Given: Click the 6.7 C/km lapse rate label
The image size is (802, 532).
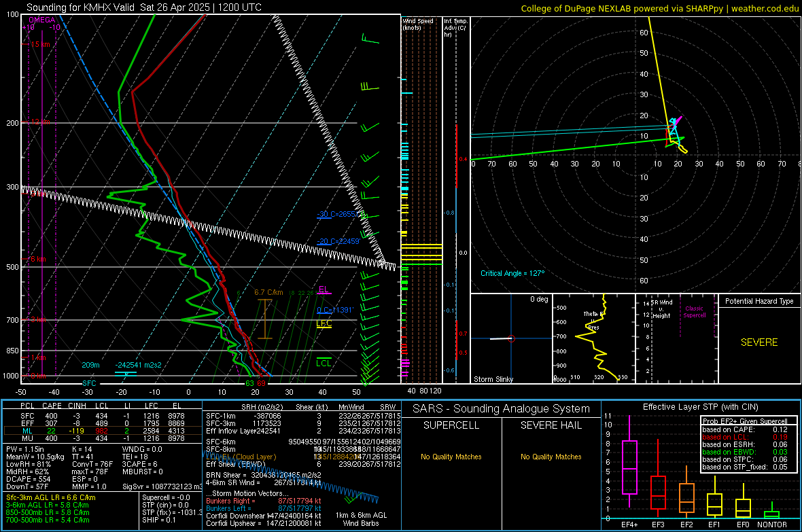Looking at the screenshot, I should click(268, 293).
